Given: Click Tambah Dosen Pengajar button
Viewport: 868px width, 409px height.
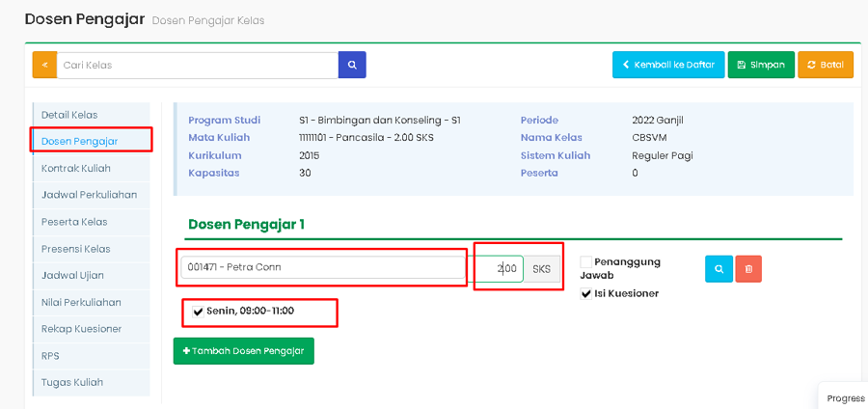Looking at the screenshot, I should click(x=244, y=351).
